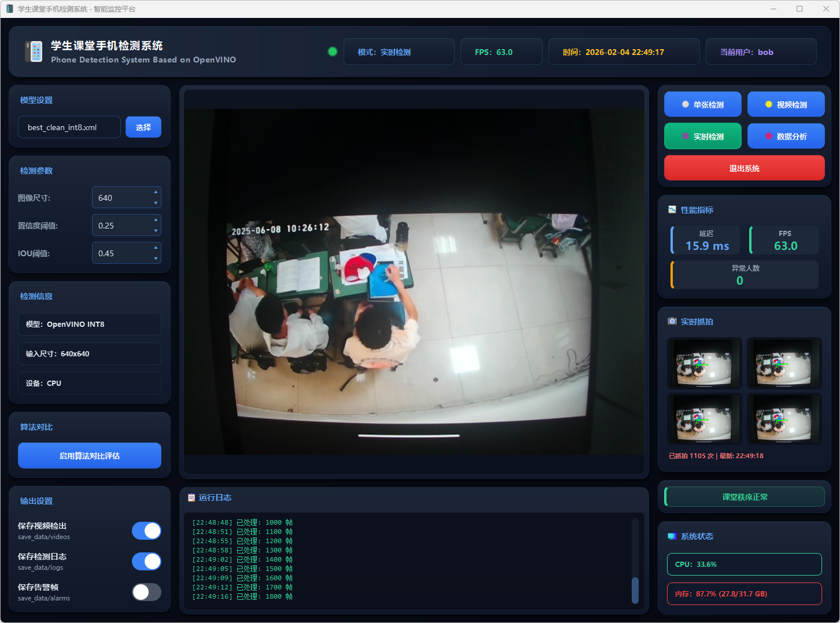Viewport: 840px width, 623px height.
Task: Open 单张检测 single image detection mode
Action: [x=702, y=105]
